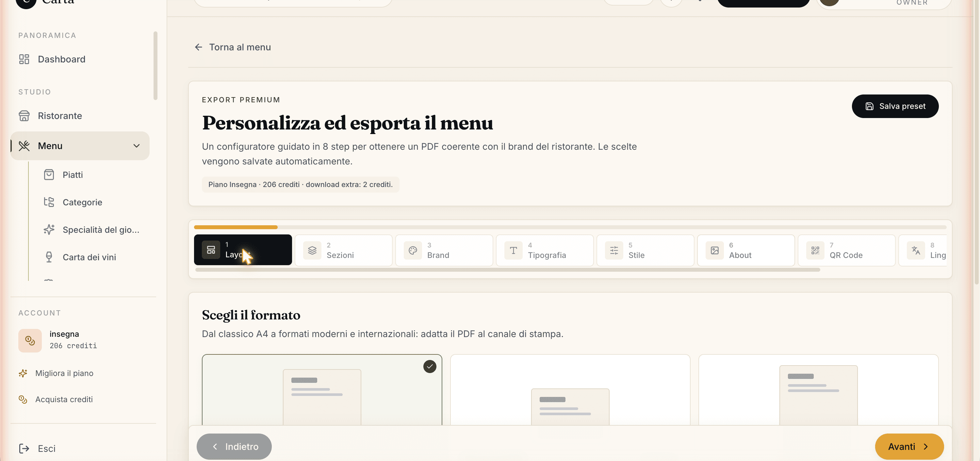Click the horizontal scrollbar under step tabs
Viewport: 980px width, 461px height.
coord(508,270)
